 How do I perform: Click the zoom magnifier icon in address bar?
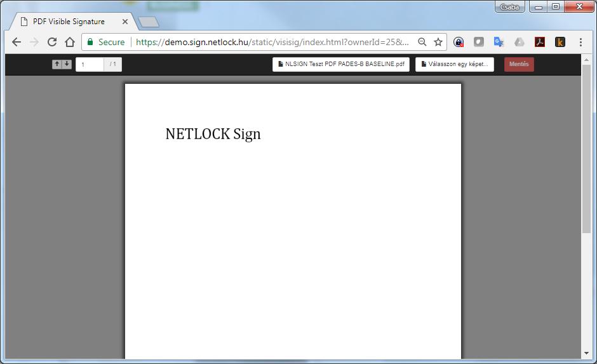point(422,42)
